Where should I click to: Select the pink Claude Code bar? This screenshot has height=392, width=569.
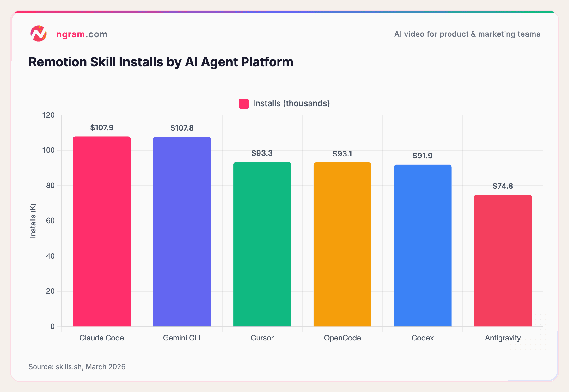101,231
